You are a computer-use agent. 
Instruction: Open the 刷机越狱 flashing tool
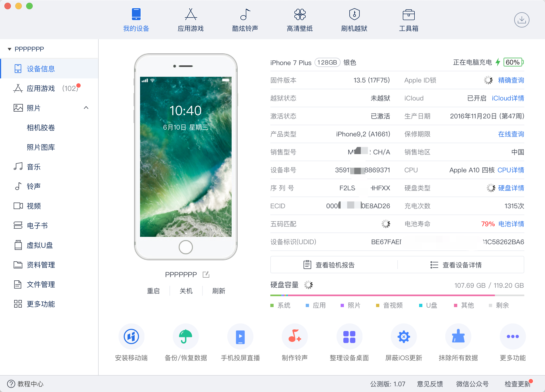(353, 20)
